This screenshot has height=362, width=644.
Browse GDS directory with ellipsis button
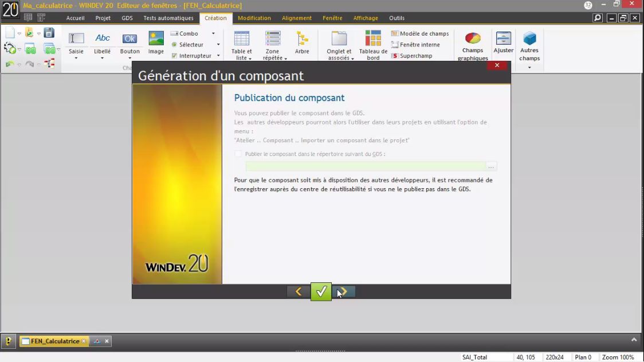click(x=491, y=166)
